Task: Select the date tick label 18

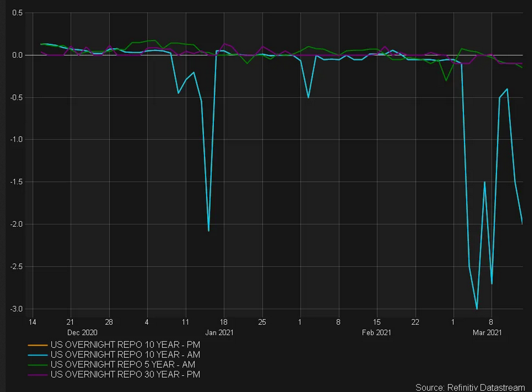Action: pos(223,322)
